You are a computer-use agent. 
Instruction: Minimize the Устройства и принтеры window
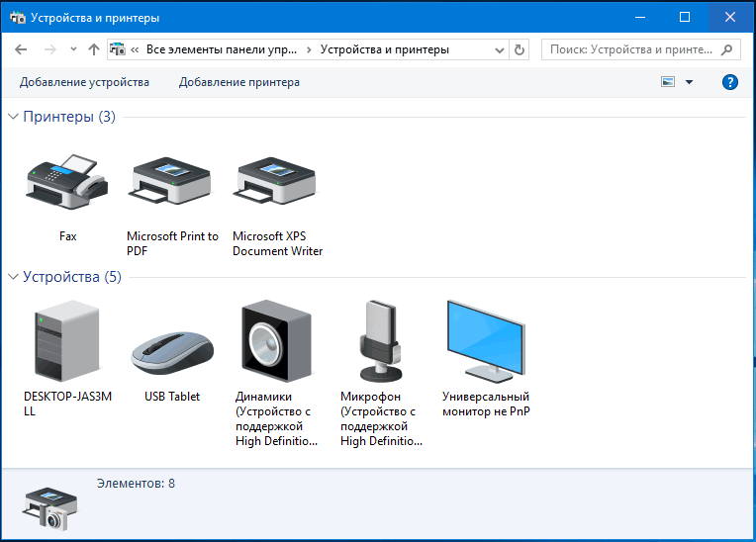click(x=640, y=18)
